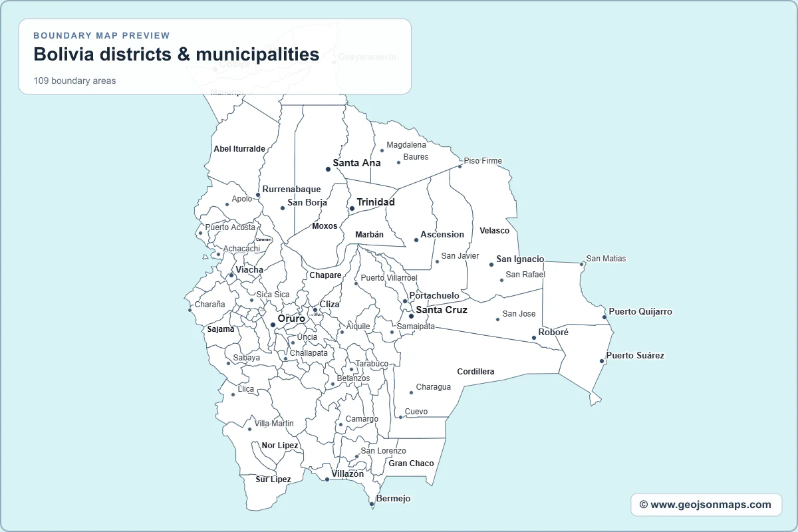Select the San Jose label
Screen dimensions: 798x532
coord(519,314)
